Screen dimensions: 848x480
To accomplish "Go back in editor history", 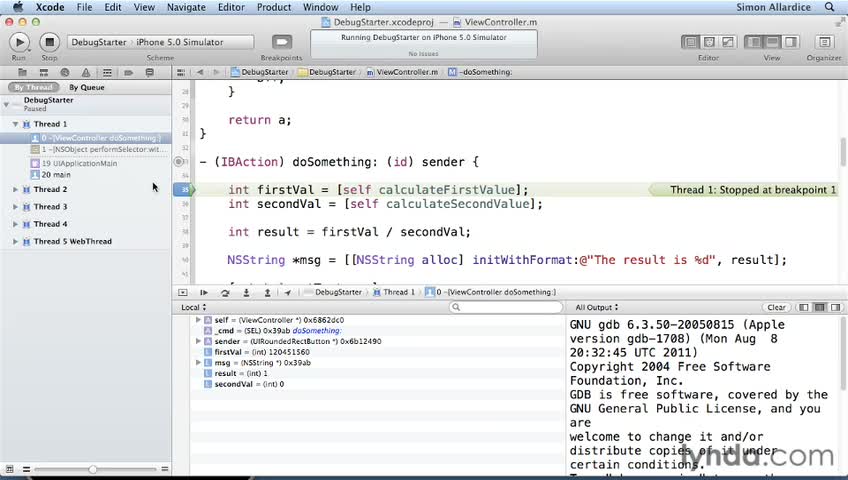I will pyautogui.click(x=200, y=72).
